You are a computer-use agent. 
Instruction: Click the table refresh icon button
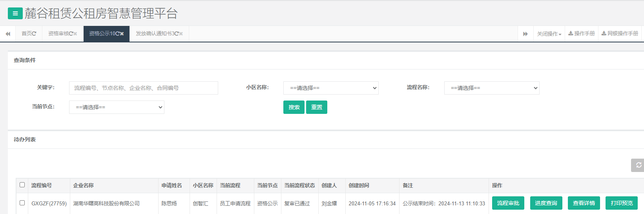pos(638,165)
